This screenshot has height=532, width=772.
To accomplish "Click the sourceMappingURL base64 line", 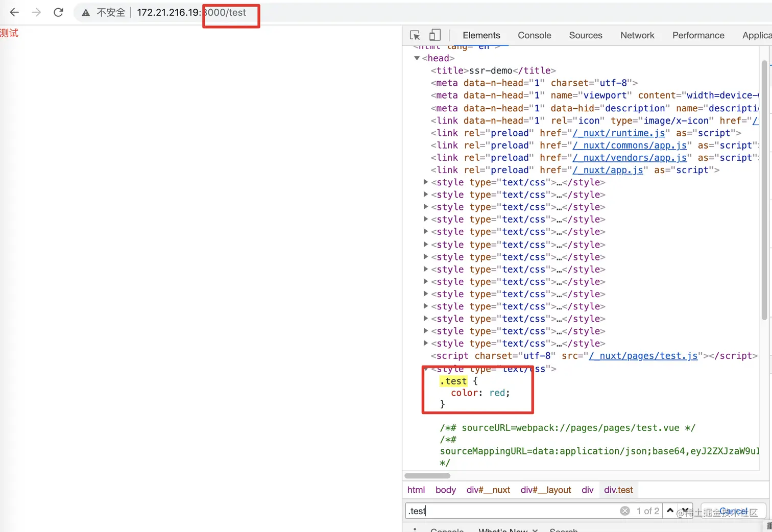I will point(599,451).
